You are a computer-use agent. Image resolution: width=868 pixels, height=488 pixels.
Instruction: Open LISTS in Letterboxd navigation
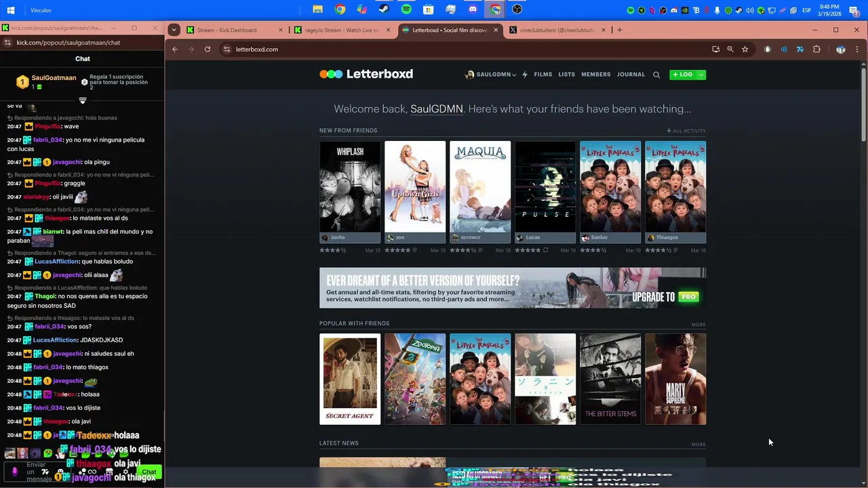coord(567,75)
